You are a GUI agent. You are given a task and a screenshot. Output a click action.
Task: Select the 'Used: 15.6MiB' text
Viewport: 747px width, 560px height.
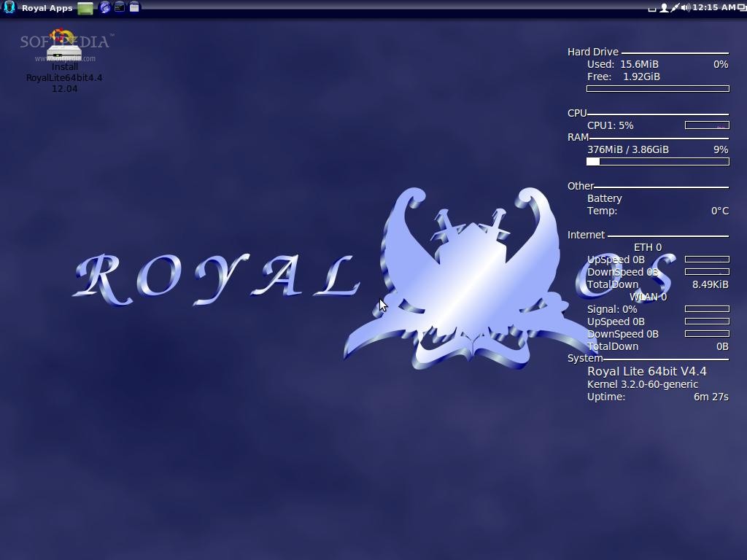coord(623,64)
